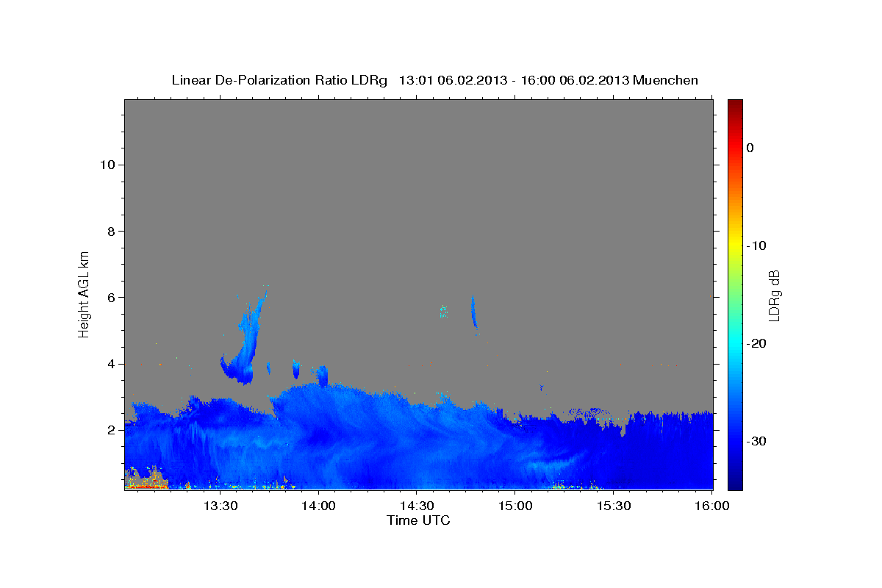The image size is (882, 588).
Task: Click the red-orange ground clutter at bottom left
Action: click(x=146, y=480)
